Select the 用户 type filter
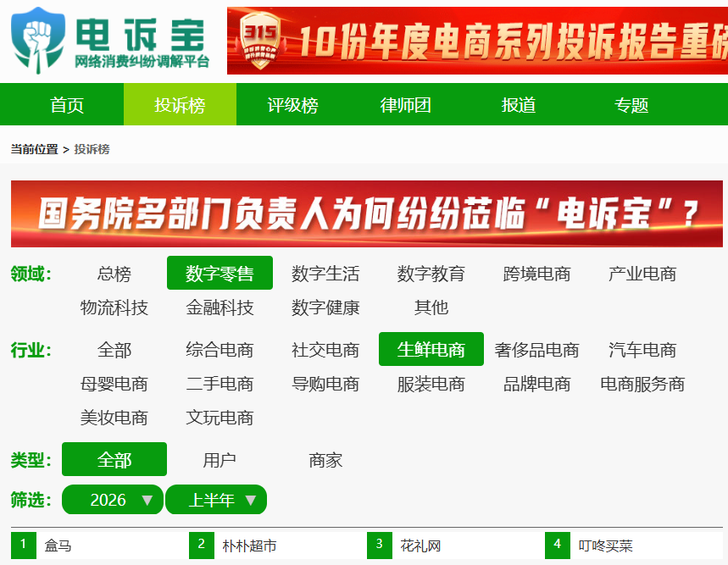Screen dimensions: 728x565 220,460
